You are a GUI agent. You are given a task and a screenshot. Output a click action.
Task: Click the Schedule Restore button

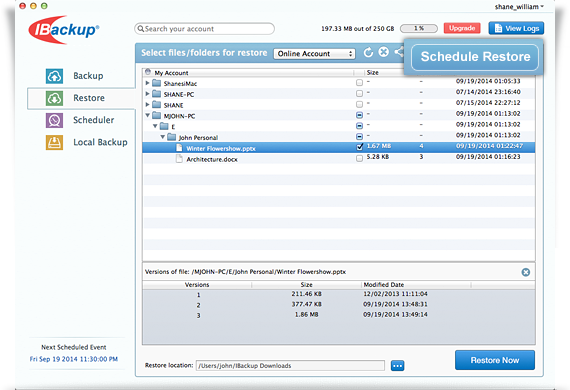pyautogui.click(x=475, y=57)
